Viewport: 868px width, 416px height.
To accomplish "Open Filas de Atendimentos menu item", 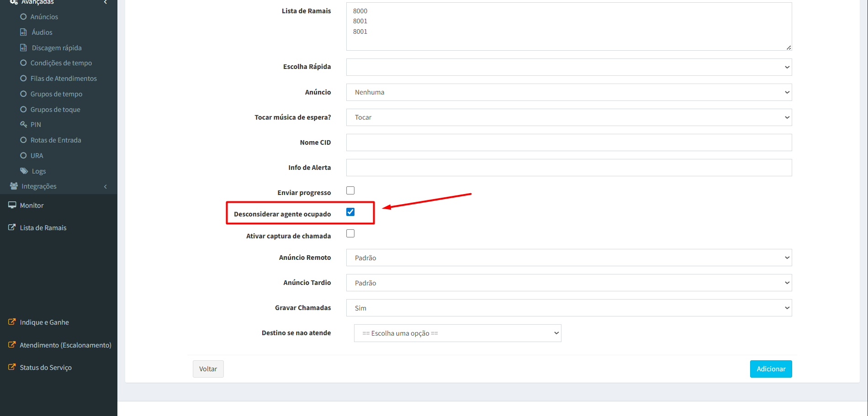I will pyautogui.click(x=64, y=79).
